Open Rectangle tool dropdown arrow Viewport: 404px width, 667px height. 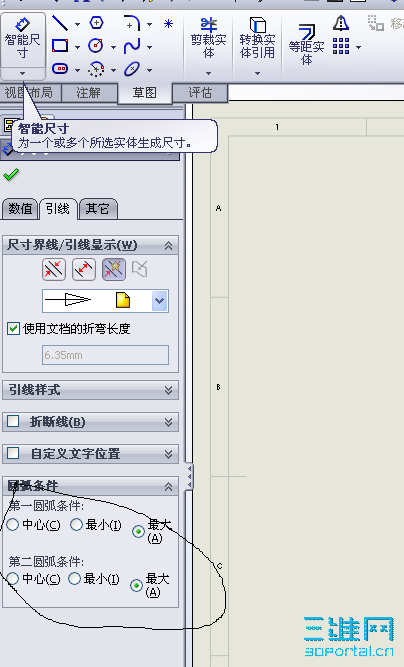(x=77, y=47)
